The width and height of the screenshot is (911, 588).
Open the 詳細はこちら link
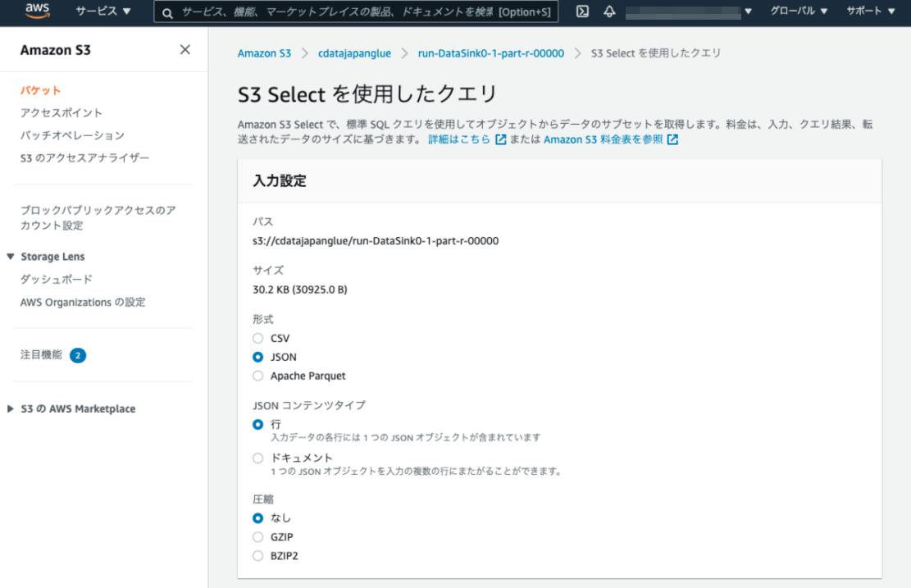pos(459,139)
